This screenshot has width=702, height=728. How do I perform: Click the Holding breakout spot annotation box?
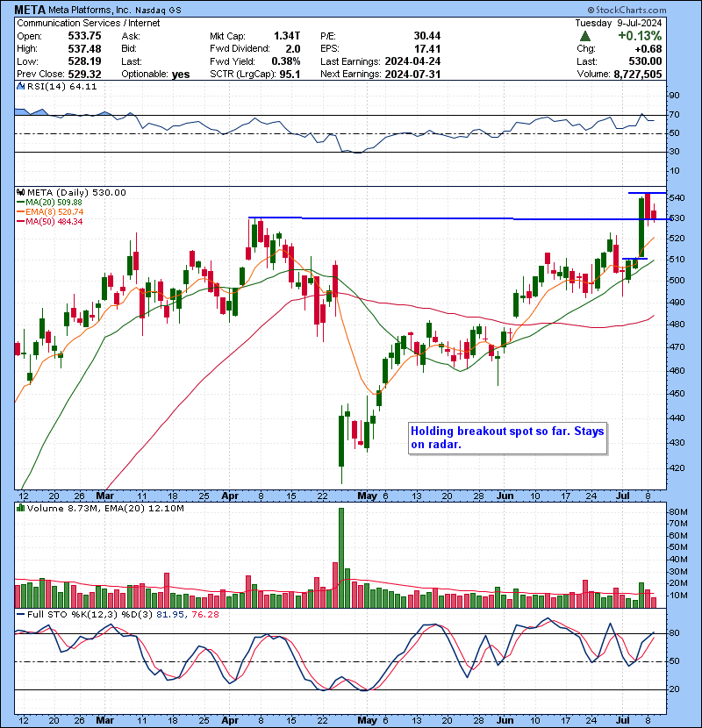point(507,438)
